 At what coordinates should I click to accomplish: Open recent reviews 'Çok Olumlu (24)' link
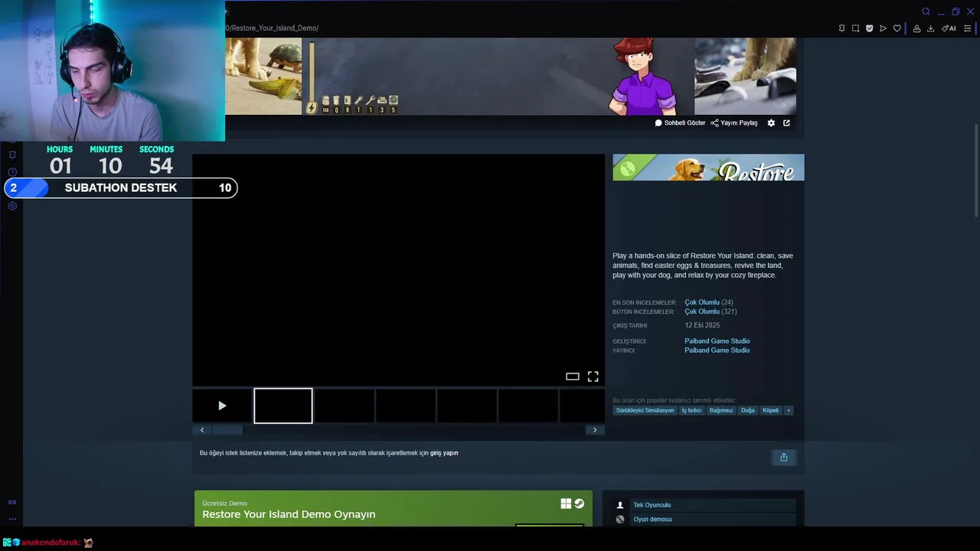click(x=708, y=302)
